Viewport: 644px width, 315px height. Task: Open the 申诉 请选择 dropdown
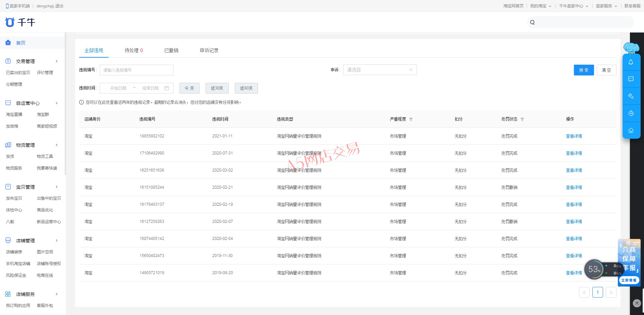coord(380,70)
